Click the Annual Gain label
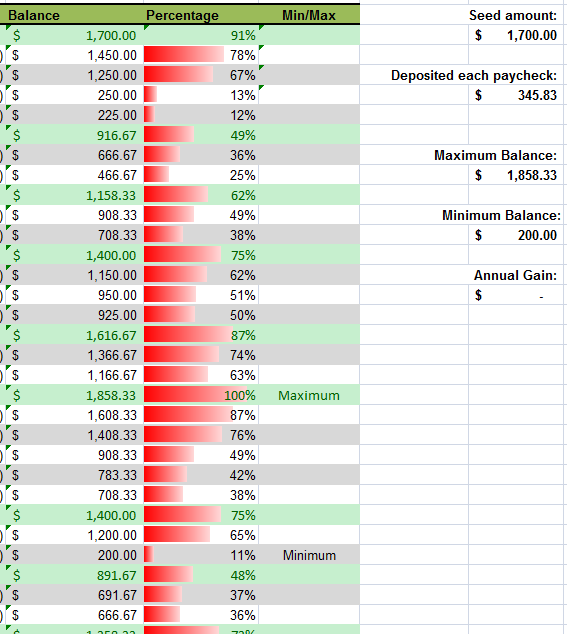This screenshot has height=634, width=567. [x=515, y=275]
